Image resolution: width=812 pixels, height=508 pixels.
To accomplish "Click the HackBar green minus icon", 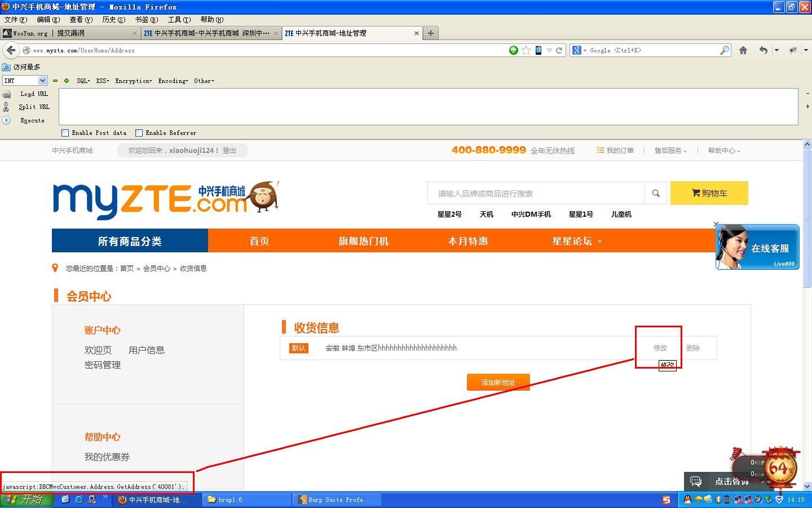I will (55, 81).
